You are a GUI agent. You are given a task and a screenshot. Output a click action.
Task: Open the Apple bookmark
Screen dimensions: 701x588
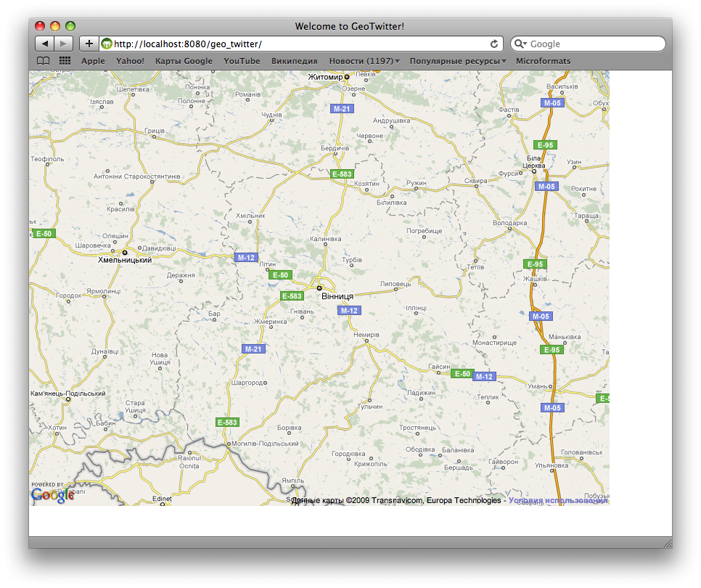coord(93,61)
